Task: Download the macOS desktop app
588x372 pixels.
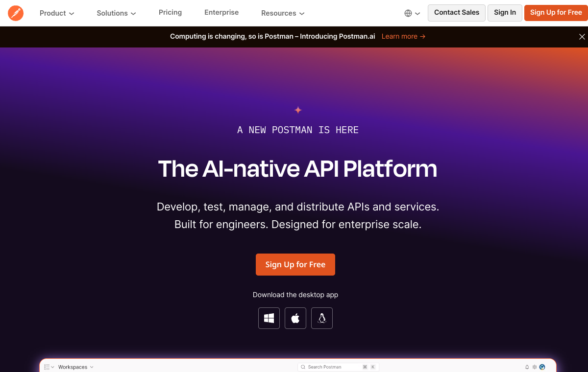Action: [x=295, y=318]
